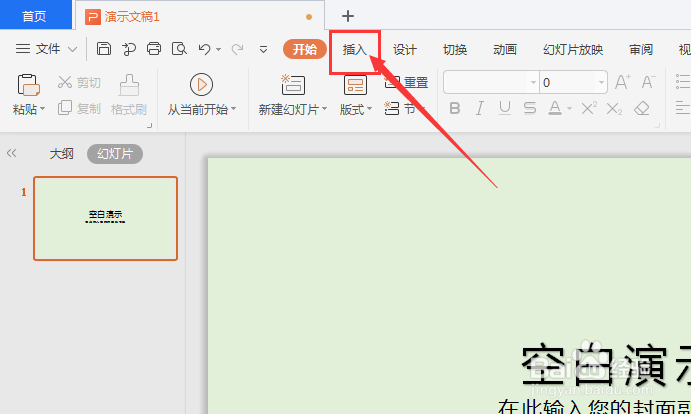Click the play icon for 从当前开始
This screenshot has height=414, width=691.
coord(201,84)
